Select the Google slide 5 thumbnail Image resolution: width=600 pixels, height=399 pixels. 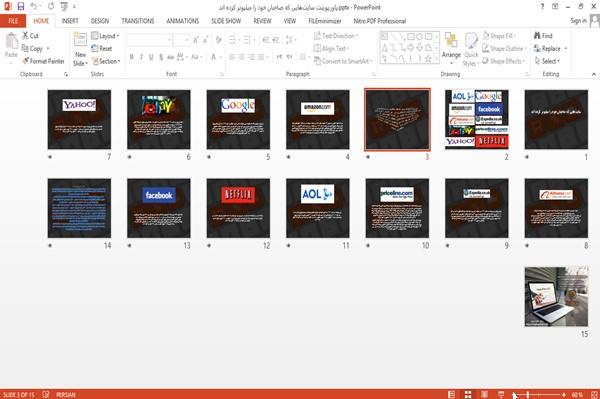point(238,119)
